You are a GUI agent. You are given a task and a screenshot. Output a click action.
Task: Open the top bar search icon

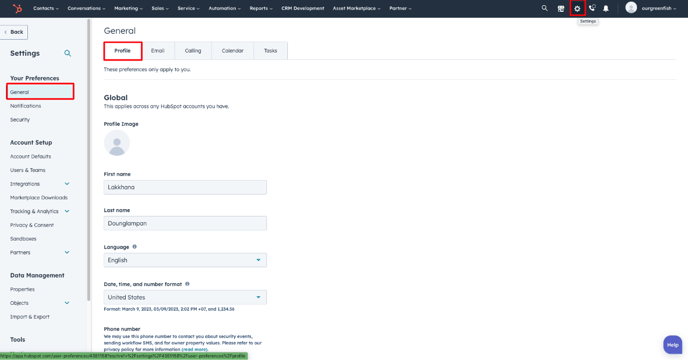[545, 8]
